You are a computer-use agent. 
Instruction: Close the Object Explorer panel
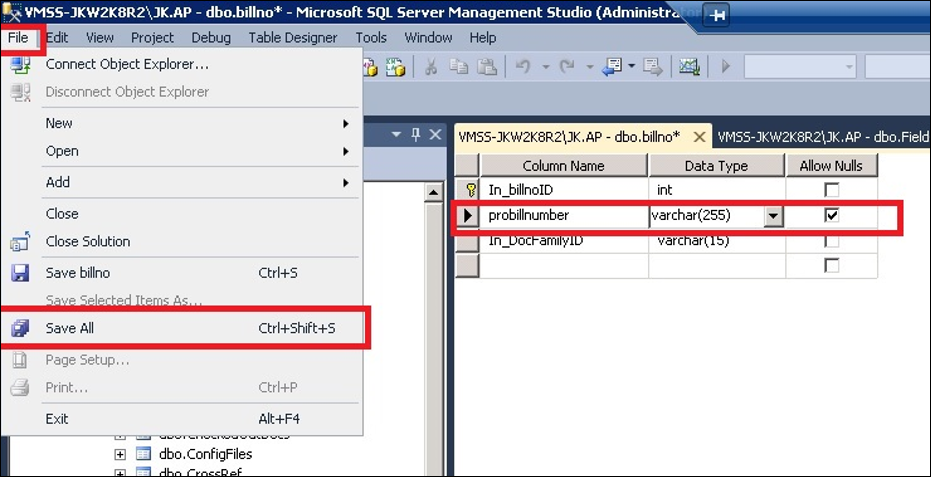pyautogui.click(x=435, y=135)
